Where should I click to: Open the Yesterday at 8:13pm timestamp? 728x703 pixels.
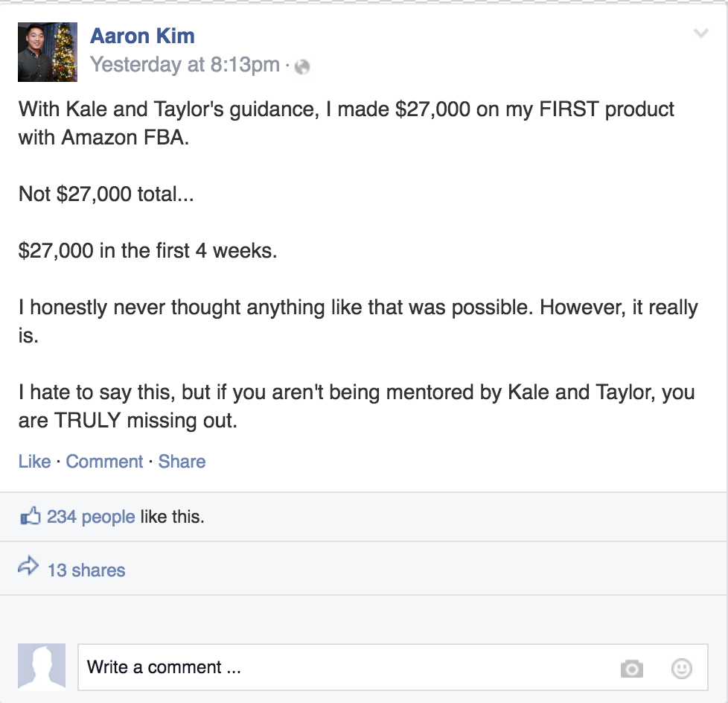pyautogui.click(x=185, y=65)
